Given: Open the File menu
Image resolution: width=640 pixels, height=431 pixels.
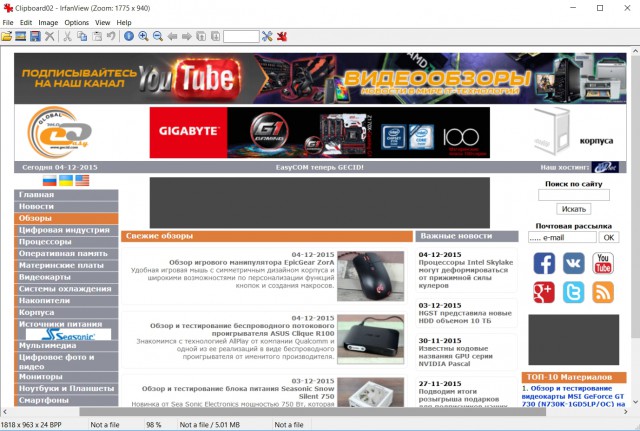Looking at the screenshot, I should click(x=8, y=22).
